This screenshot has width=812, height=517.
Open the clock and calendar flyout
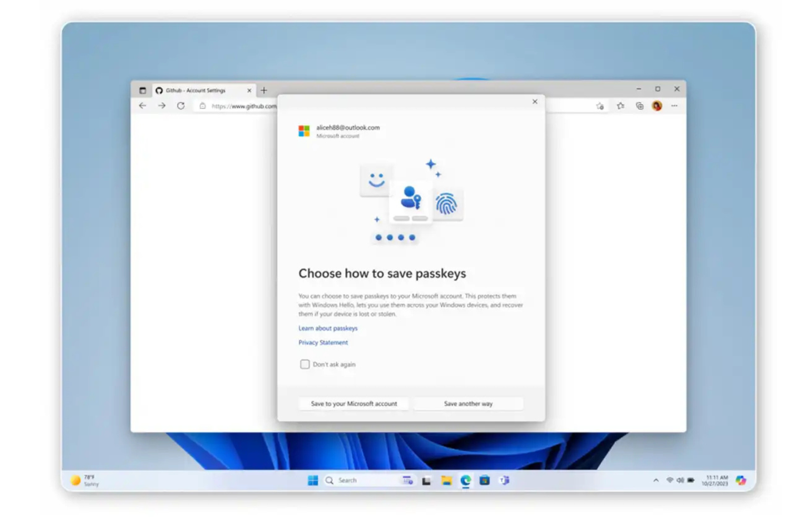click(715, 480)
